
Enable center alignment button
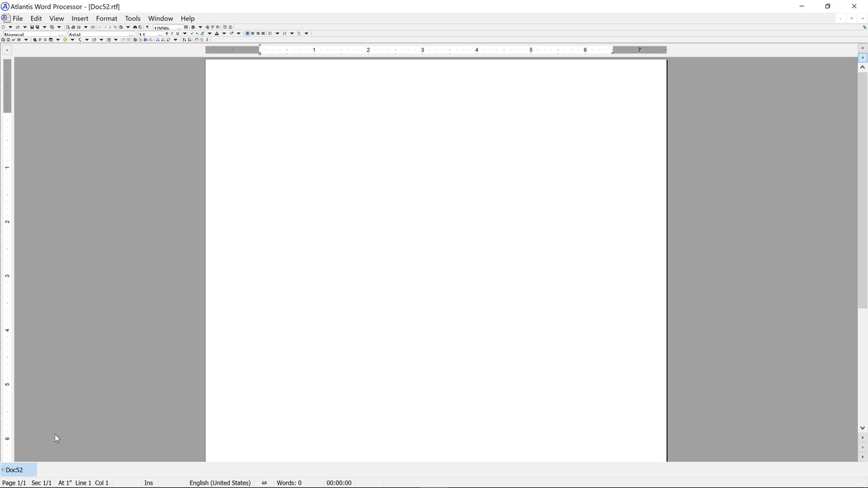(x=253, y=33)
